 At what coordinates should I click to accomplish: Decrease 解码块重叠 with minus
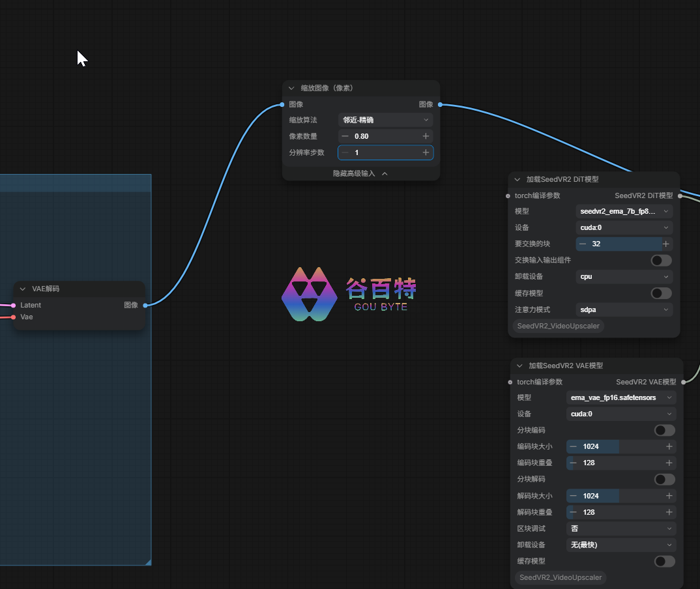(x=573, y=513)
